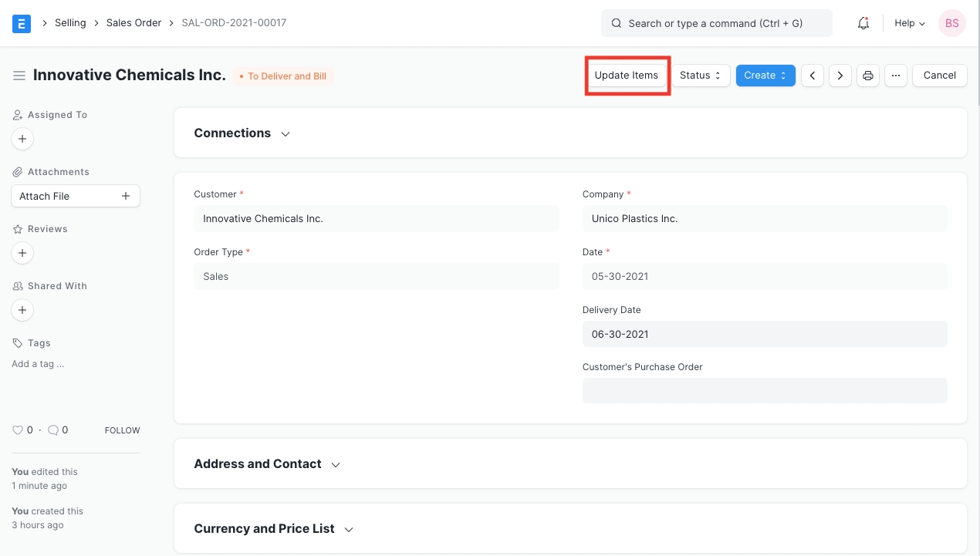Go to next sales order arrow
980x556 pixels.
(x=840, y=76)
